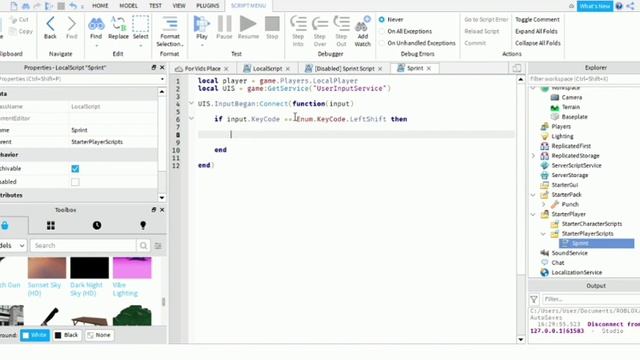The image size is (640, 360).
Task: Toggle the Disabled checkbox
Action: pyautogui.click(x=75, y=182)
